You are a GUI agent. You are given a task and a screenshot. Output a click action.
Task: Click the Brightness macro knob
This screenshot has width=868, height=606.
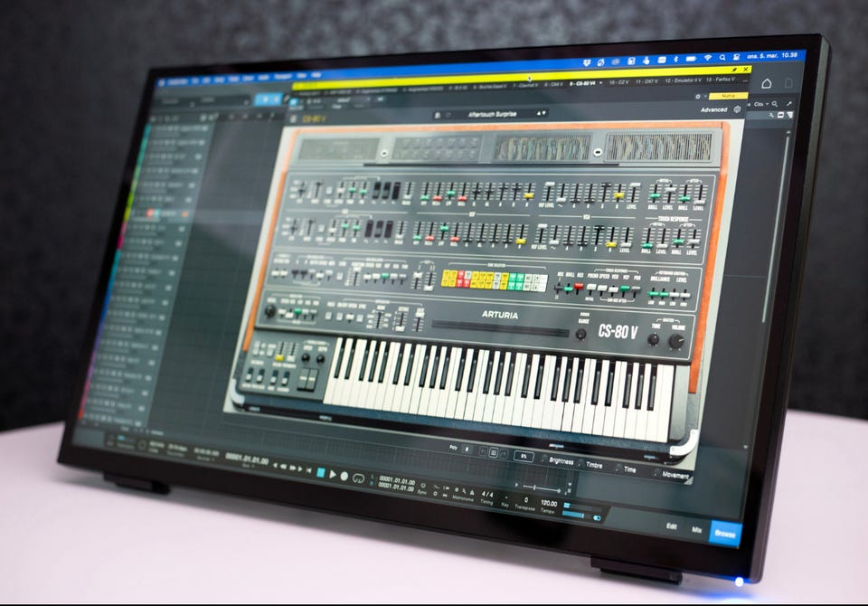pos(543,459)
